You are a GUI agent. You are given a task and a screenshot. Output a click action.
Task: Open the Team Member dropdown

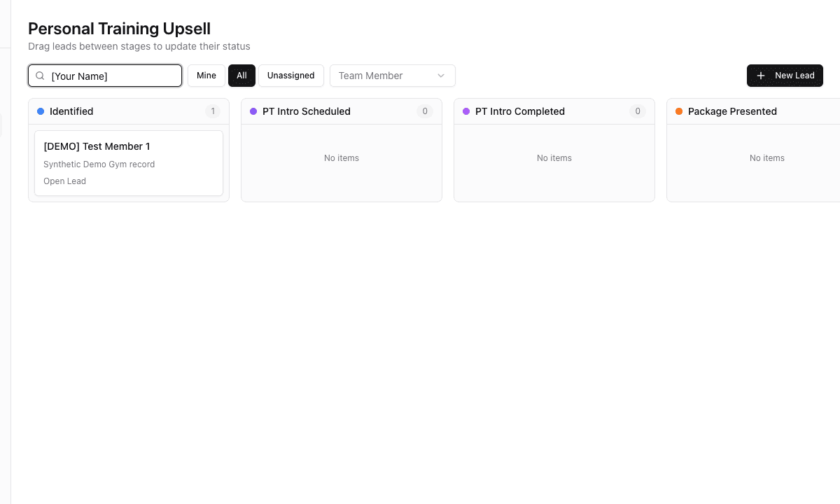[x=393, y=76]
